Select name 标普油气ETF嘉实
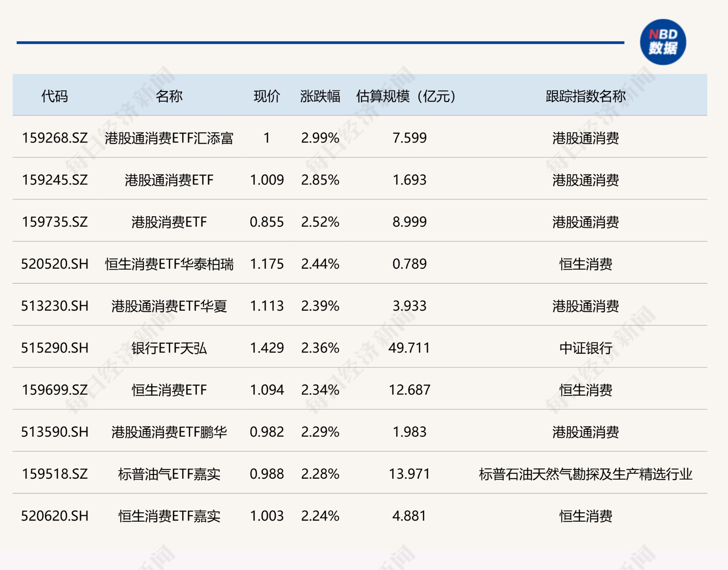The height and width of the screenshot is (570, 728). 169,474
